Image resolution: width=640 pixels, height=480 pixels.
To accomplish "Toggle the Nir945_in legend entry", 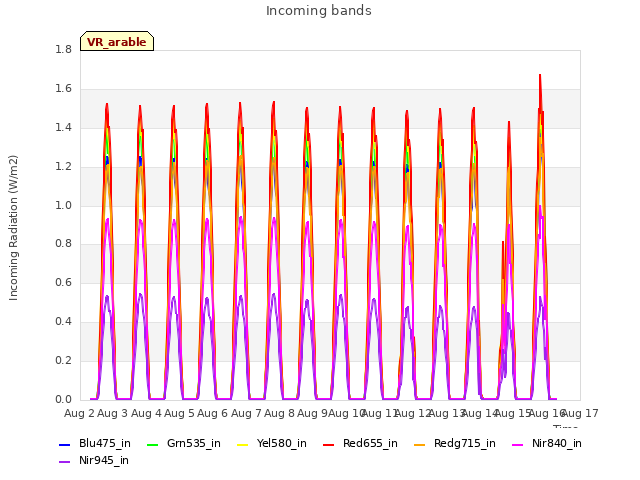I will coord(94,460).
